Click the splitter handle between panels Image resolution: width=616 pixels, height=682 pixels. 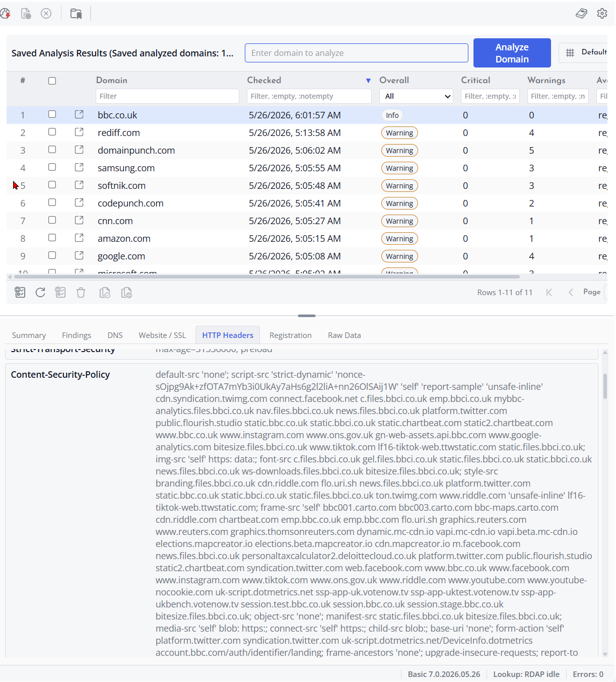point(307,316)
